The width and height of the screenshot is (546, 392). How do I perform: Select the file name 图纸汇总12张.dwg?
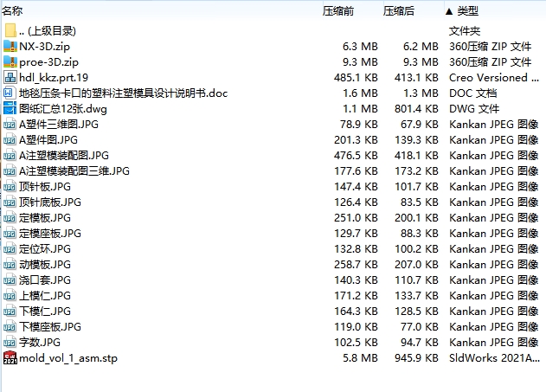coord(62,109)
